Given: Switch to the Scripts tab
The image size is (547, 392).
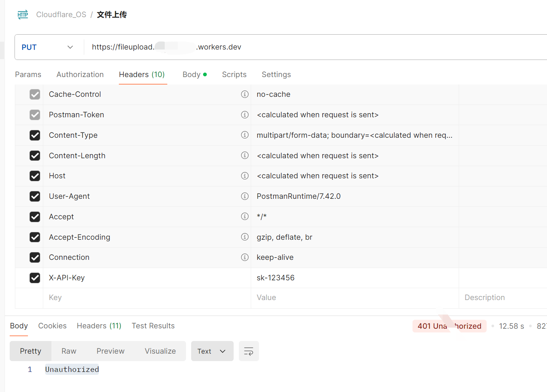Looking at the screenshot, I should [x=234, y=74].
